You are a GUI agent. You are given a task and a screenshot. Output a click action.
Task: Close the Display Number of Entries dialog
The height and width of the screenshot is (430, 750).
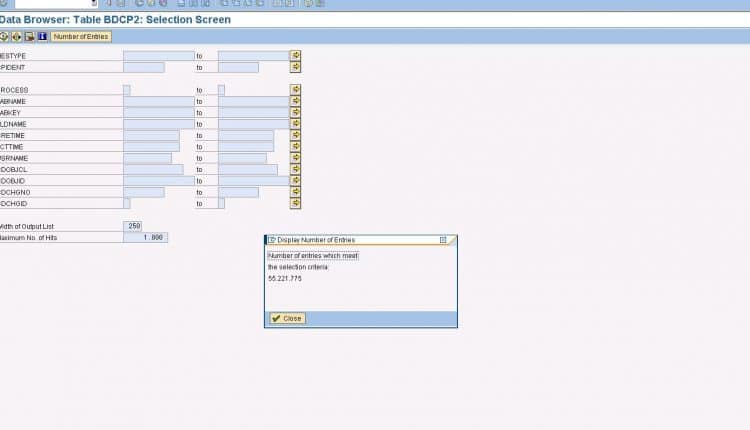287,318
